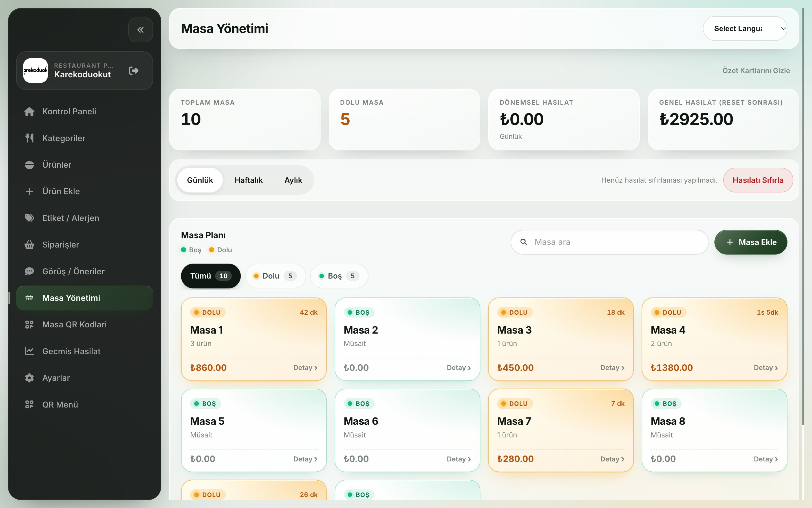812x508 pixels.
Task: Click the utensils icon for Kategoriler
Action: click(x=30, y=138)
